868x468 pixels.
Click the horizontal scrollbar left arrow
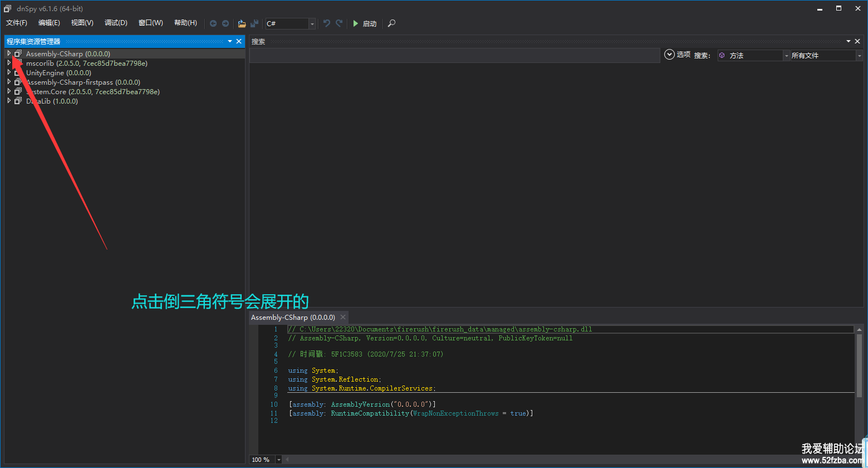tap(287, 460)
